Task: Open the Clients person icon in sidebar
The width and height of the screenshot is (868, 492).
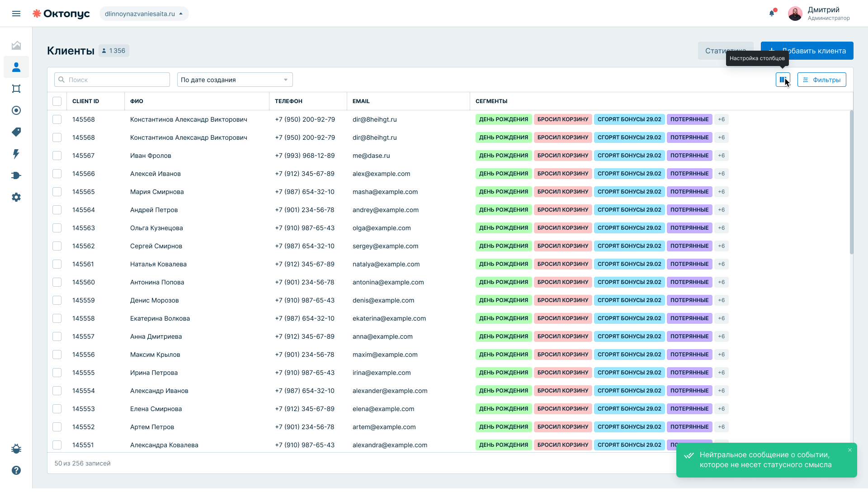Action: tap(16, 67)
